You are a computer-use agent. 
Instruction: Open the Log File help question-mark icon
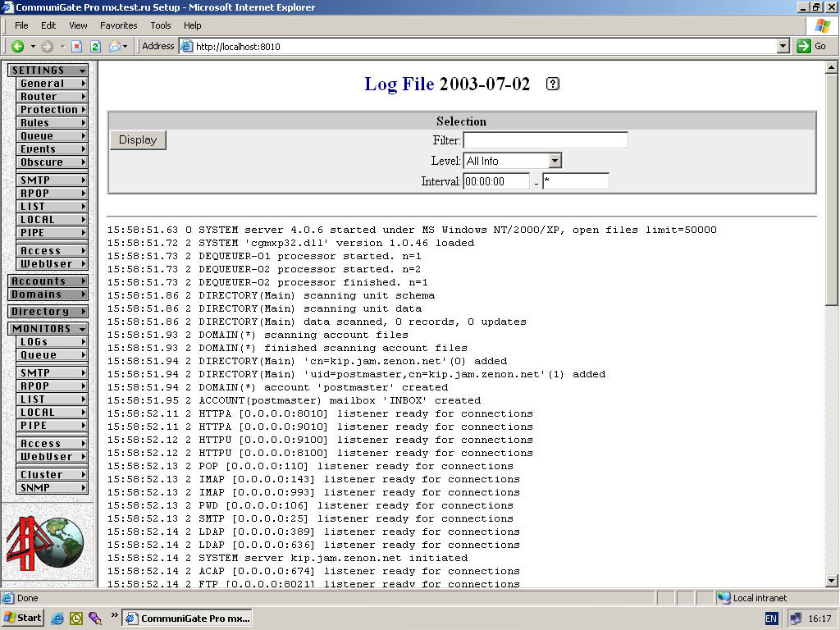pyautogui.click(x=553, y=84)
